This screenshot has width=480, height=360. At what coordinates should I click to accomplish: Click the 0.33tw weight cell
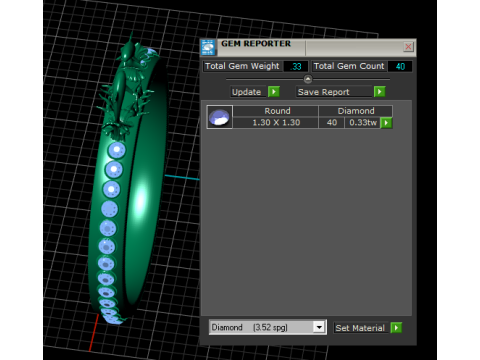pyautogui.click(x=363, y=123)
